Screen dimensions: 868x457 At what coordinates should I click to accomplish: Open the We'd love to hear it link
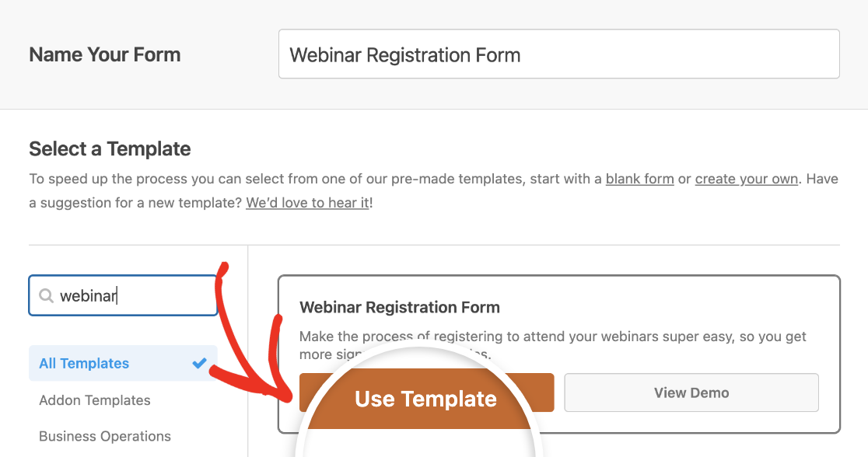point(307,203)
